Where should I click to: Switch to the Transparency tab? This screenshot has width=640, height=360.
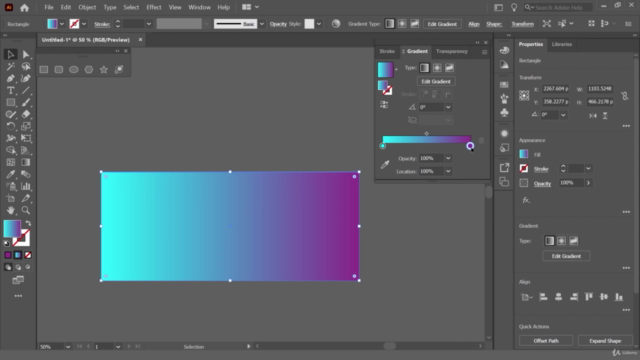click(x=451, y=51)
